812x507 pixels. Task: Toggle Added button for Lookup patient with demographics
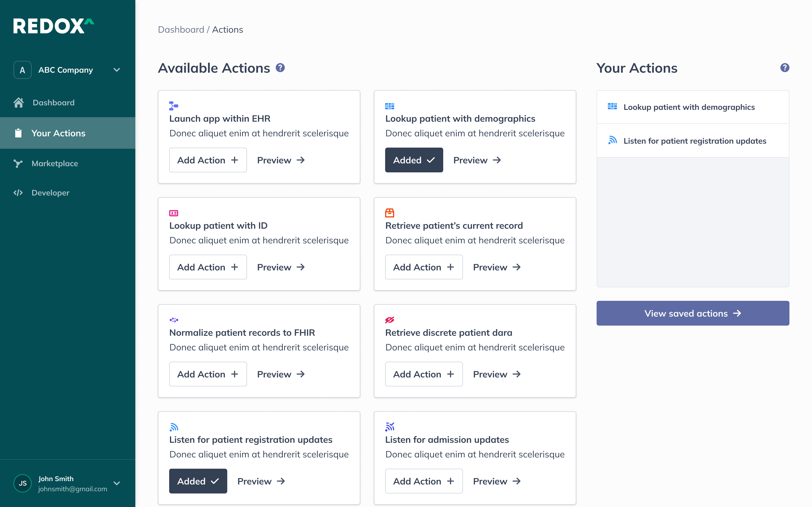pyautogui.click(x=414, y=160)
